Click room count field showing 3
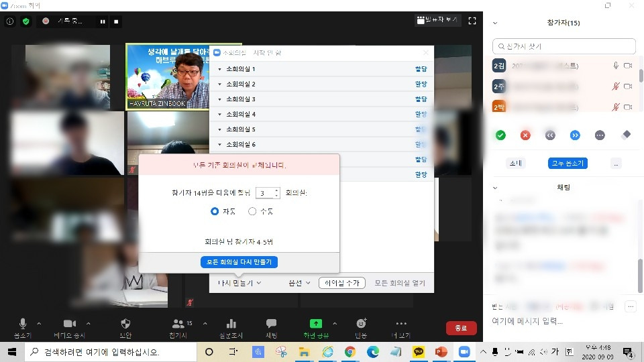Viewport: 644px width, 362px height. click(264, 193)
